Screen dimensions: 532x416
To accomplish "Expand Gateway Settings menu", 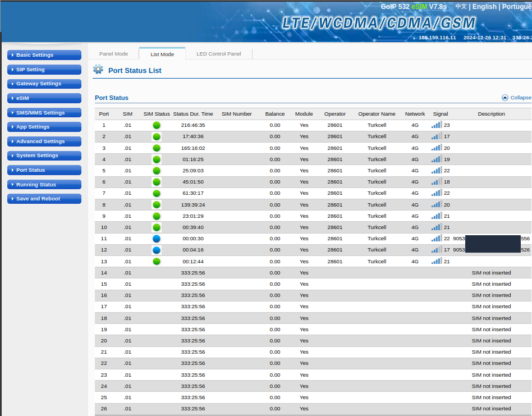I will pyautogui.click(x=44, y=84).
